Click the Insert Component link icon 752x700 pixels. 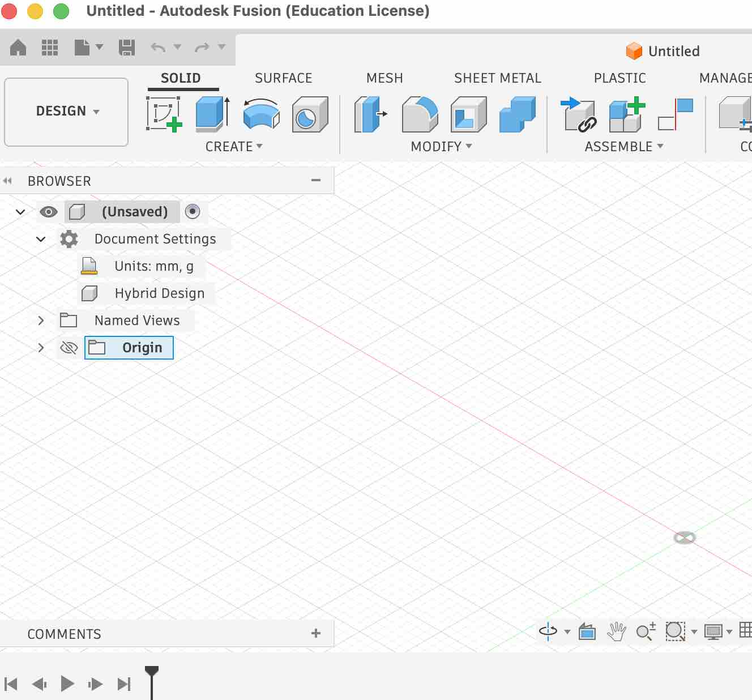pos(579,114)
